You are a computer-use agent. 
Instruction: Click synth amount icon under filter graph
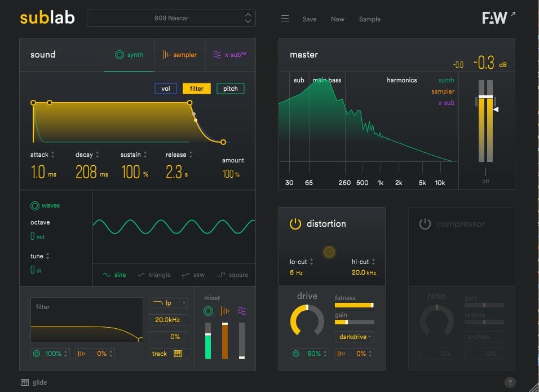37,354
